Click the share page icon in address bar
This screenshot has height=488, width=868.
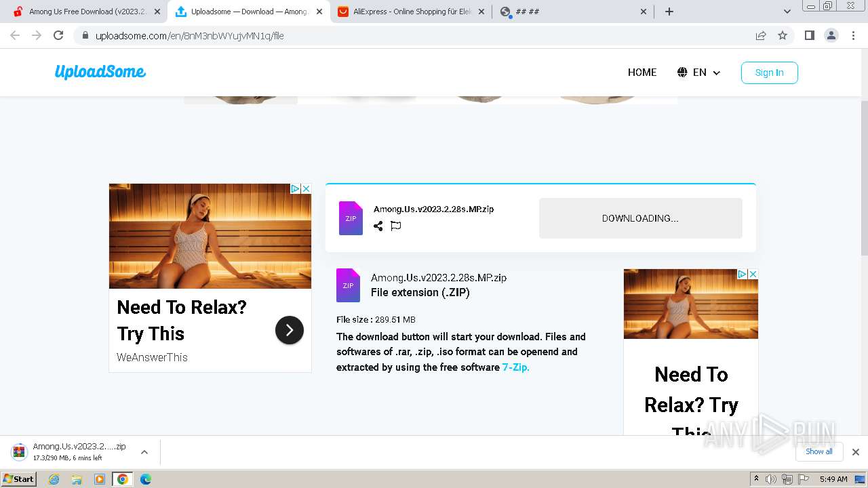[x=761, y=35]
